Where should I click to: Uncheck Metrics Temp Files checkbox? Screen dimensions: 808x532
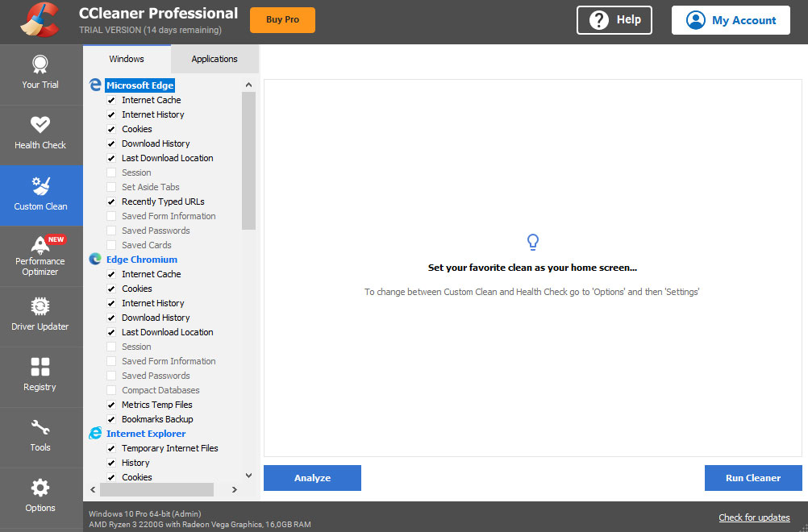pyautogui.click(x=111, y=405)
